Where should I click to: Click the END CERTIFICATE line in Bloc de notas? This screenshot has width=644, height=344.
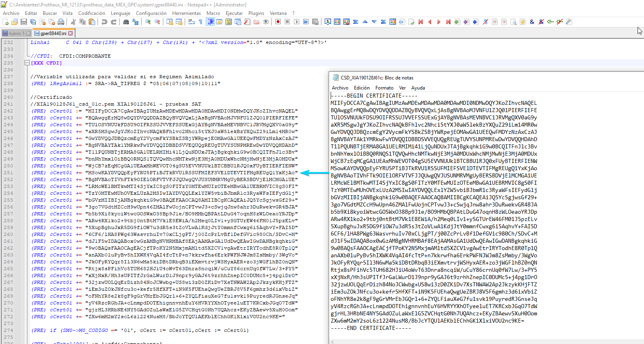[371, 328]
